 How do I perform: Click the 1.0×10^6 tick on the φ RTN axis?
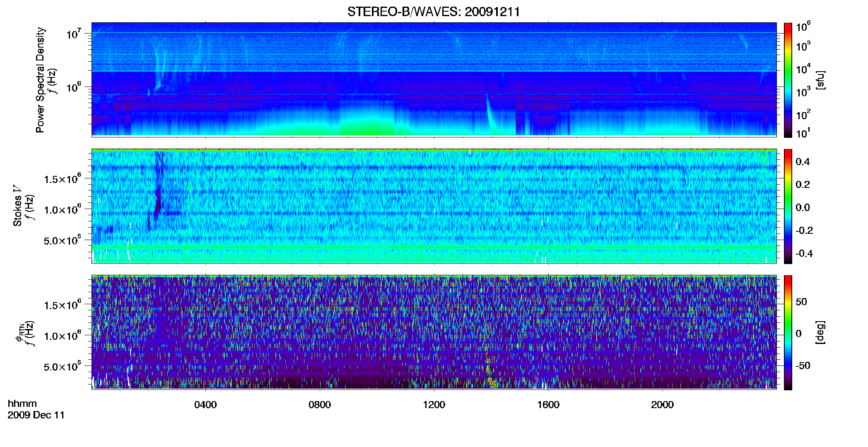63,336
